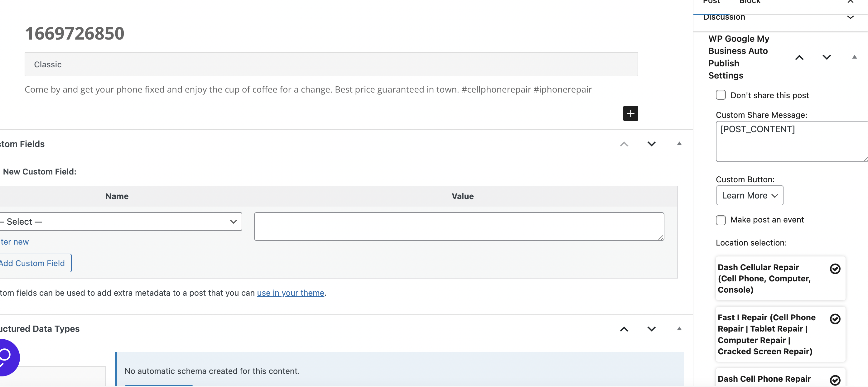Move WP Google My Business panel up

tap(799, 57)
